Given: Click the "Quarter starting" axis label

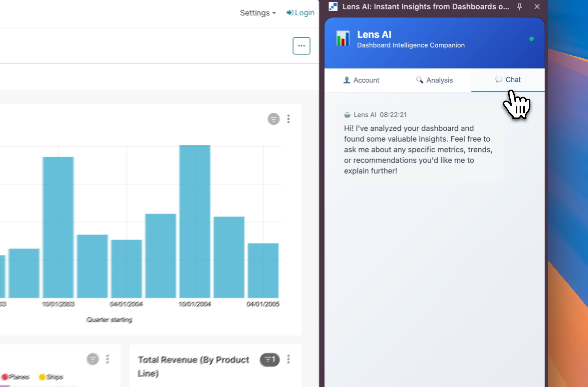Looking at the screenshot, I should (109, 320).
